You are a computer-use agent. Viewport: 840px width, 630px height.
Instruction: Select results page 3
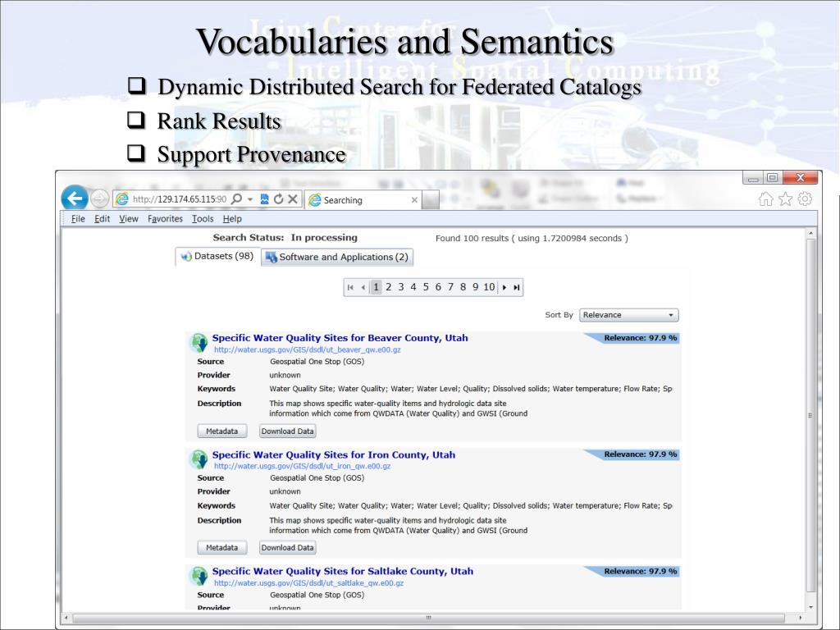(x=400, y=287)
